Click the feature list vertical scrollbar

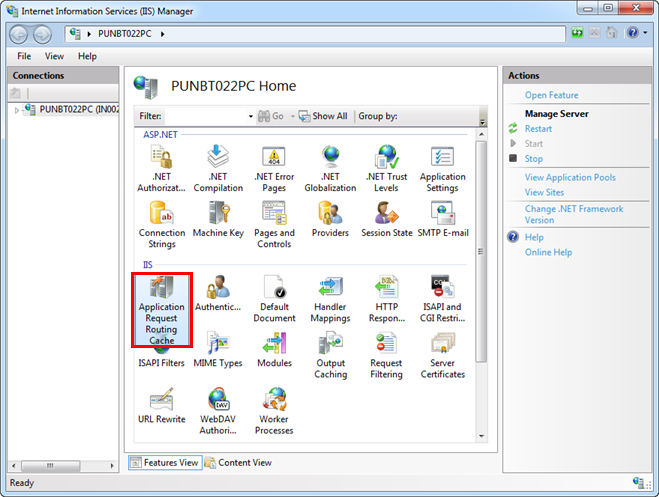(x=482, y=250)
